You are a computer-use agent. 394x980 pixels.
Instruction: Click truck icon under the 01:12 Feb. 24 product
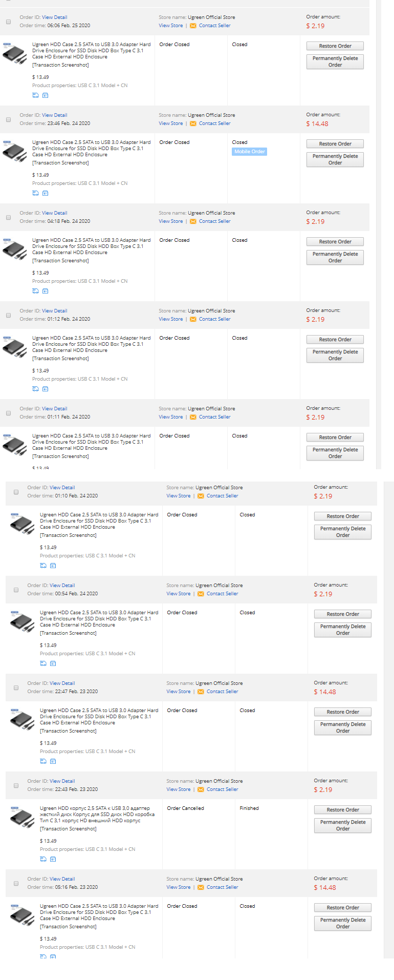35,389
